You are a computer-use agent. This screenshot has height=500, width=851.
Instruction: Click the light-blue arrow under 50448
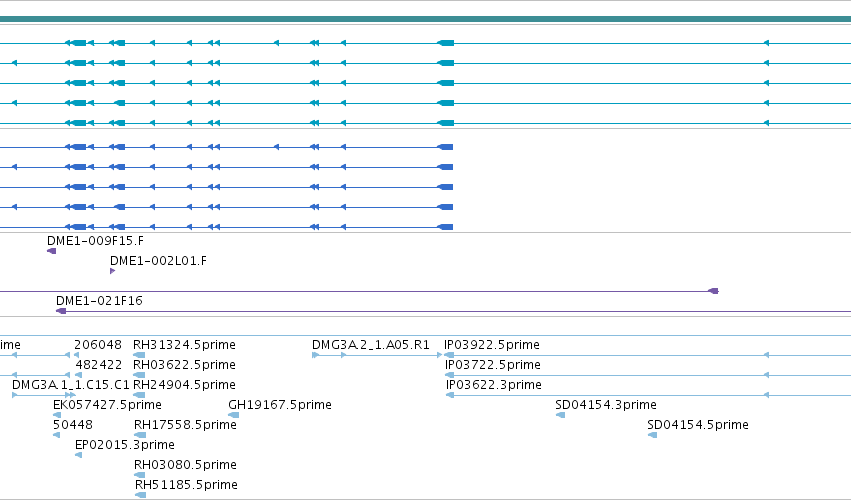coord(56,435)
